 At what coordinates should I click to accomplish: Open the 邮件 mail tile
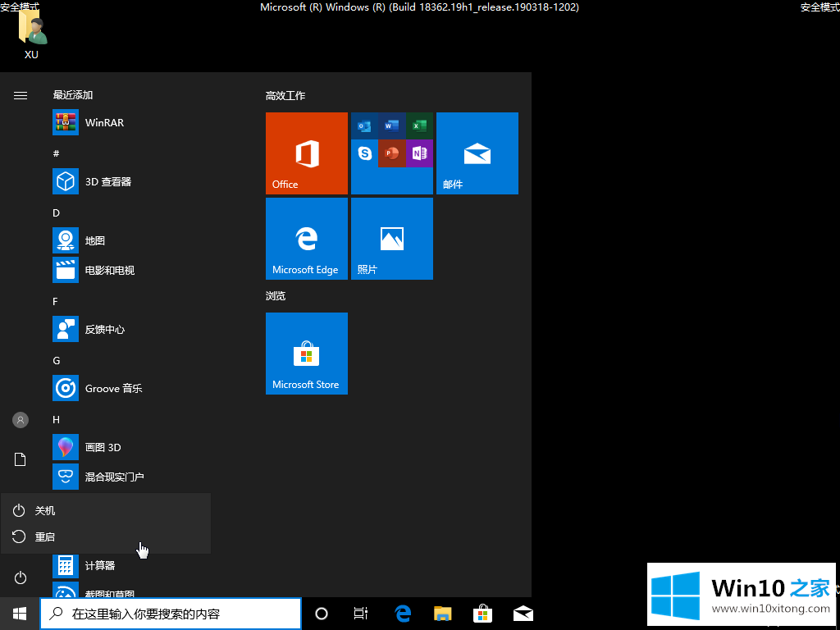point(477,153)
